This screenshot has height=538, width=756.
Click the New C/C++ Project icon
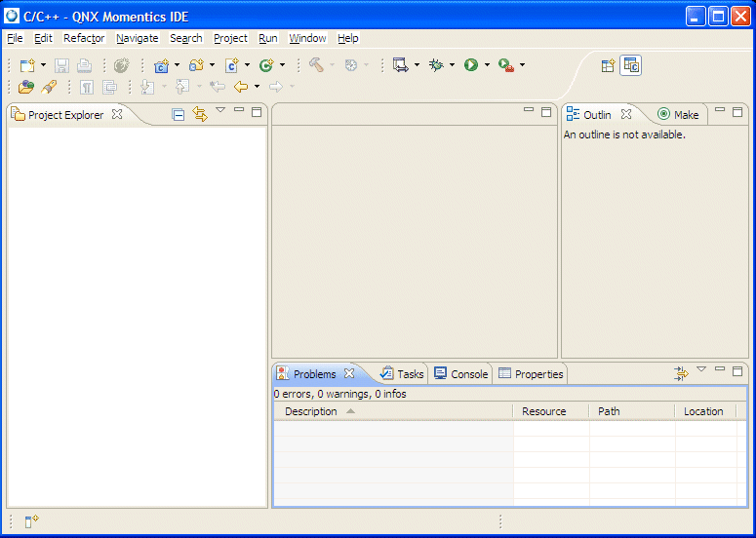pyautogui.click(x=161, y=65)
